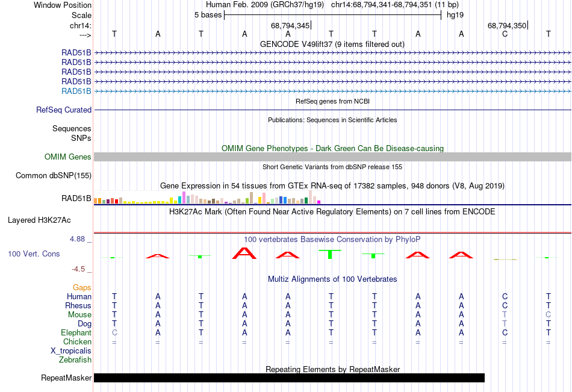Open GENCODE V49lift37 track title
This screenshot has width=572, height=392.
[332, 44]
